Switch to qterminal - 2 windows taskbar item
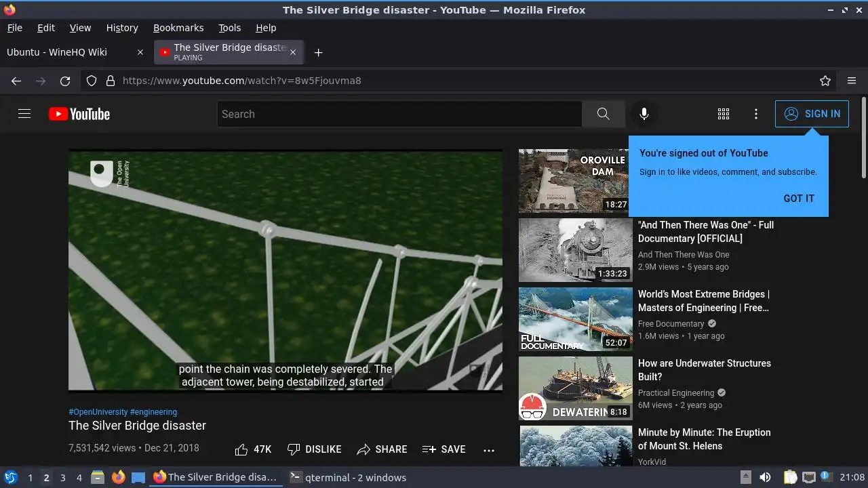The image size is (868, 488). [348, 477]
